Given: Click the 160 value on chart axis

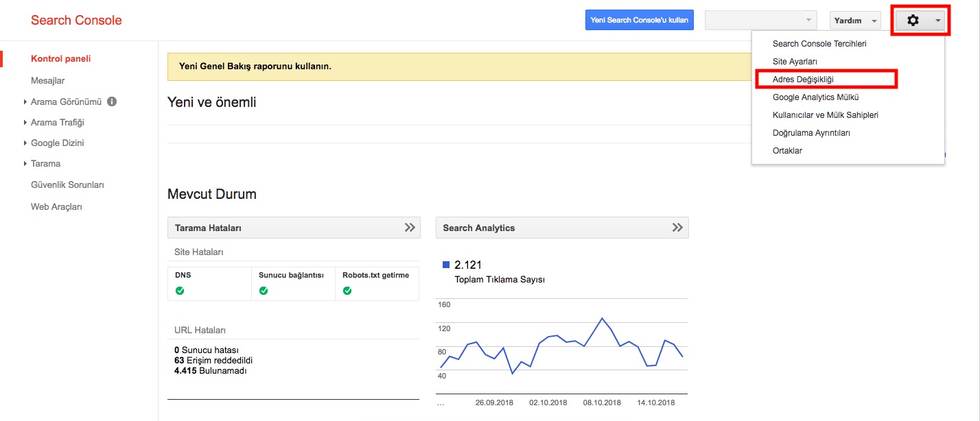Looking at the screenshot, I should tap(444, 304).
